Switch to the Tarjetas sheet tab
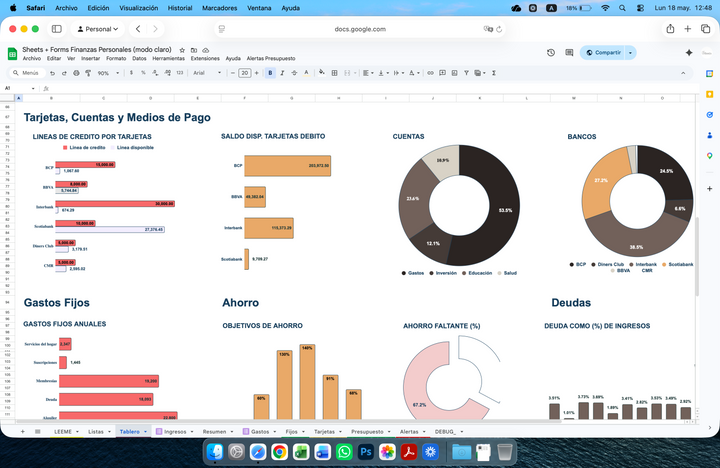Screen dimensions: 720x468 click(x=324, y=432)
